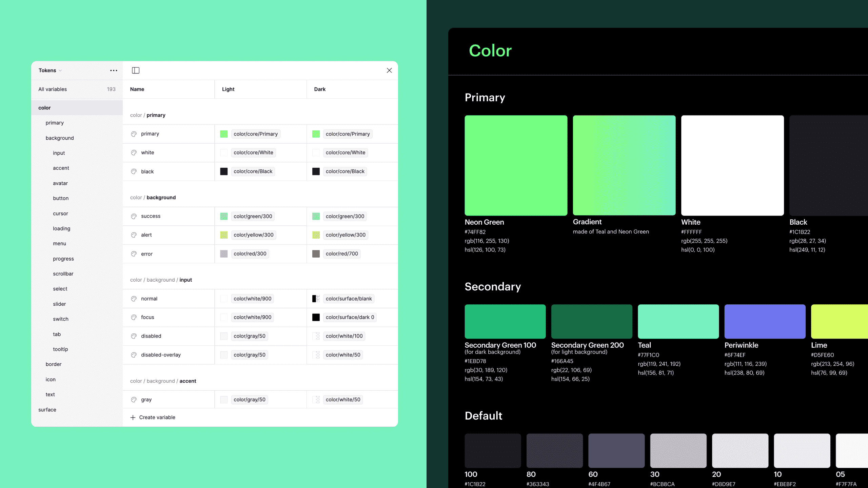Click the color/surface/blank dark swatch
The width and height of the screenshot is (868, 488).
[x=316, y=299]
